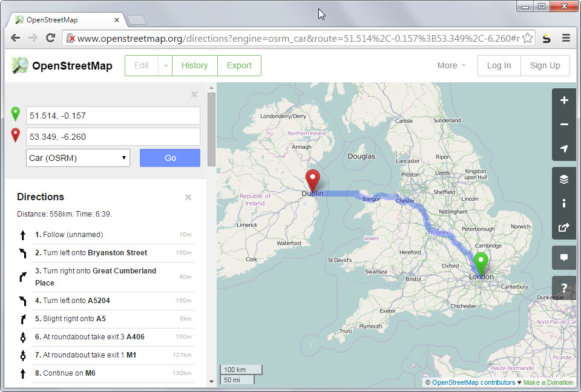The image size is (581, 392).
Task: Open the Export tab
Action: click(239, 65)
